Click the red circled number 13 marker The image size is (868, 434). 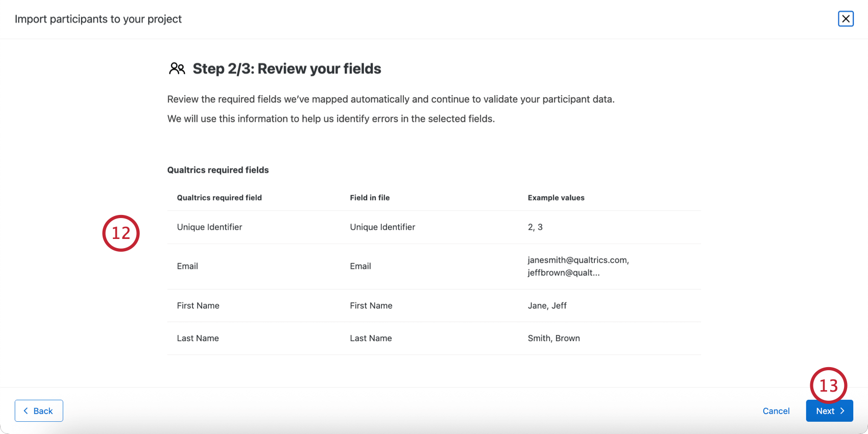tap(828, 385)
